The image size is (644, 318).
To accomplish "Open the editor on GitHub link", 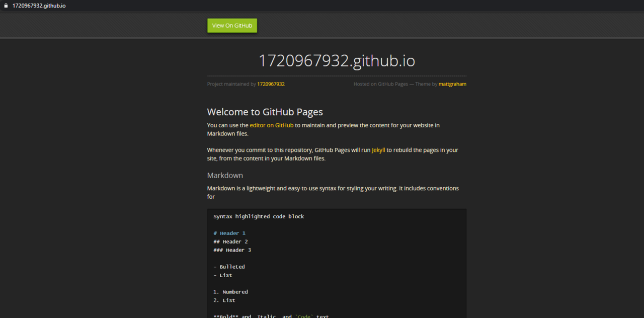I will [x=272, y=125].
